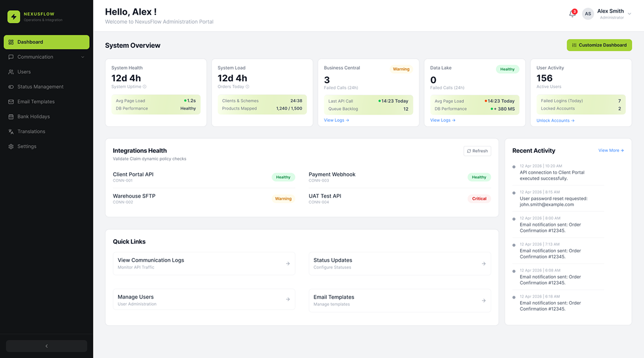This screenshot has height=358, width=644.
Task: Open the View Communication Logs quick link
Action: click(204, 264)
